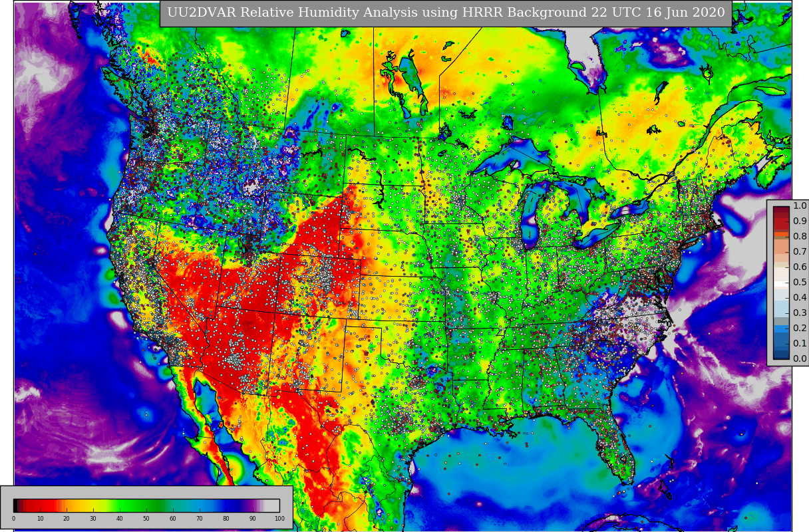This screenshot has height=532, width=809.
Task: Click the 0.4 label on right colorbar
Action: point(800,298)
